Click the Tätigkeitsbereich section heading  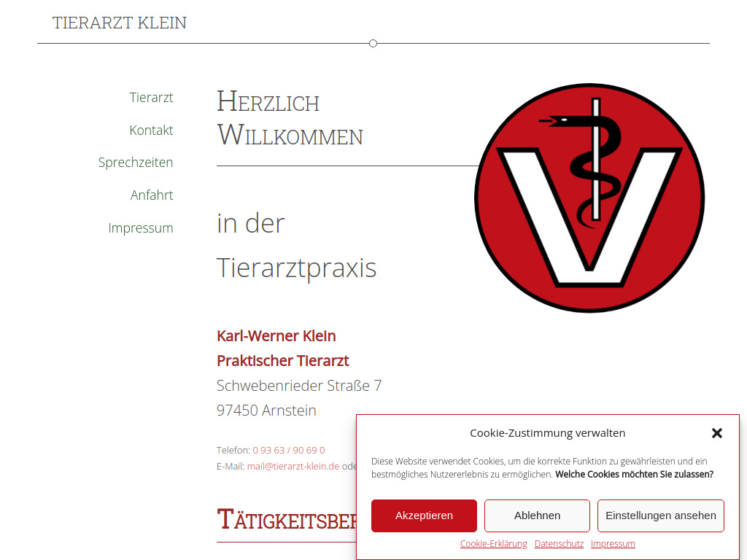[292, 519]
